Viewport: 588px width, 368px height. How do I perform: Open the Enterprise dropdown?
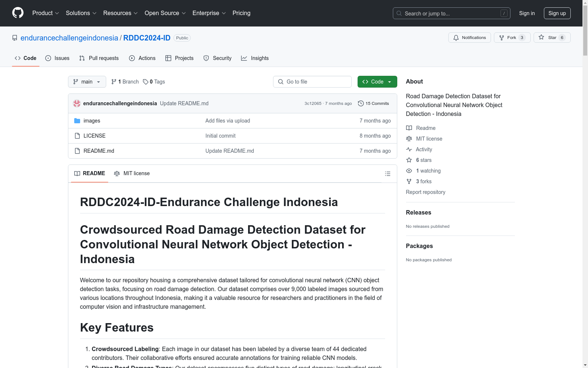(x=209, y=13)
